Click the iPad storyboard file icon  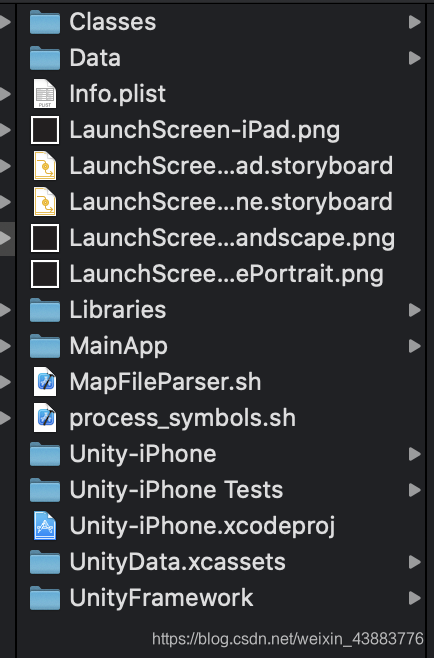coord(45,166)
